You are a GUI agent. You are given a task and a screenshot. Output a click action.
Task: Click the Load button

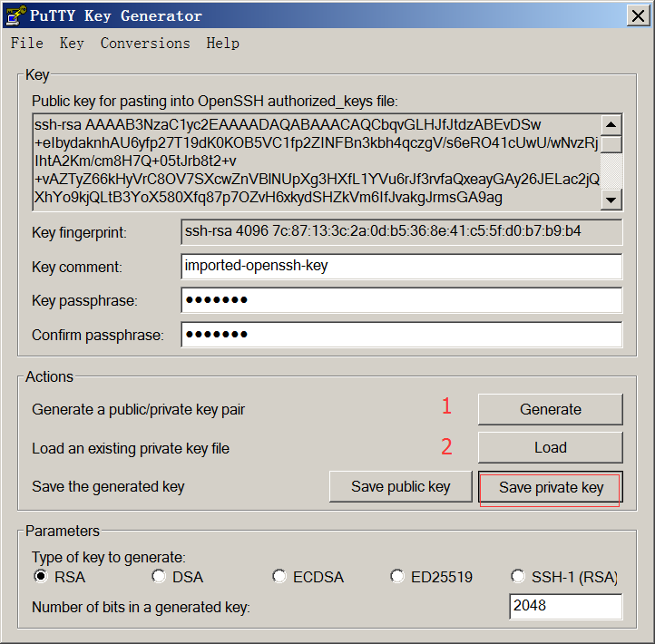[x=550, y=448]
